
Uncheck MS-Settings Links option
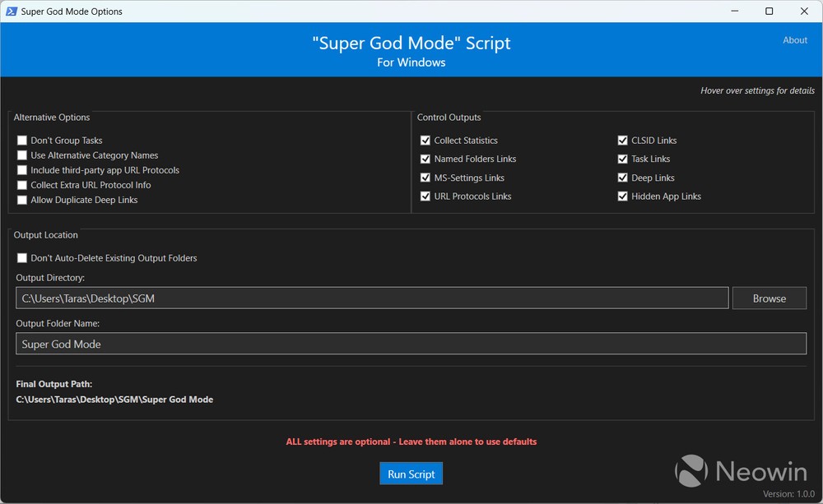(425, 178)
